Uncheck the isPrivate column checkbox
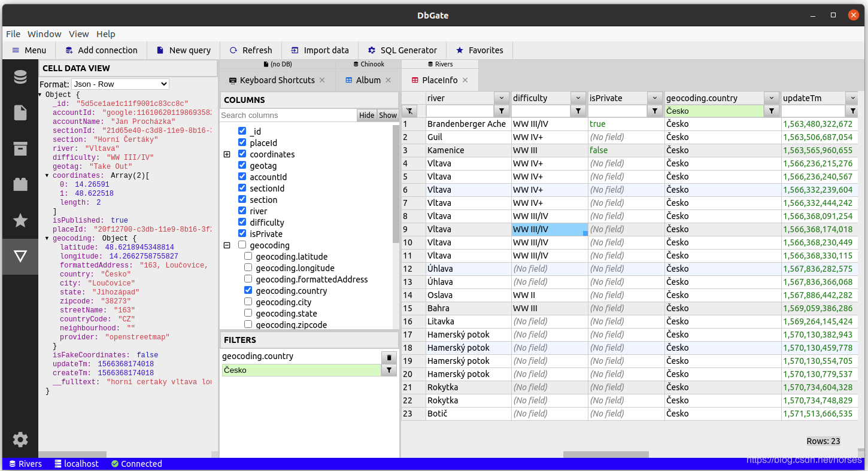Viewport: 868px width, 471px height. tap(242, 233)
